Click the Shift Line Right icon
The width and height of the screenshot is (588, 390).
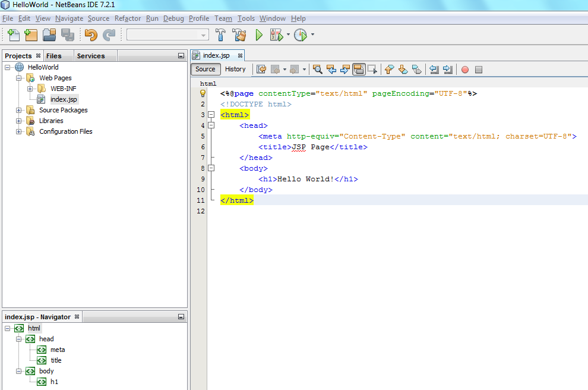tap(448, 70)
